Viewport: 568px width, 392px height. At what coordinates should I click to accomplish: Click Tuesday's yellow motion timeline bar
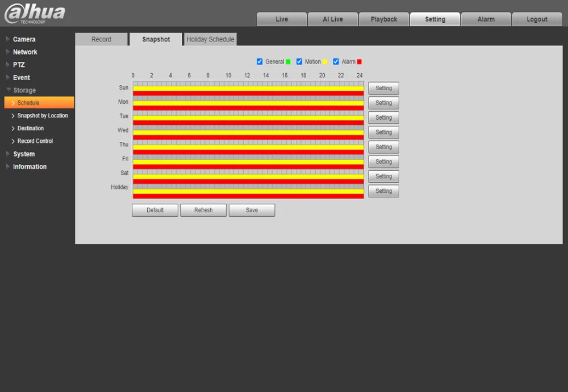tap(248, 117)
